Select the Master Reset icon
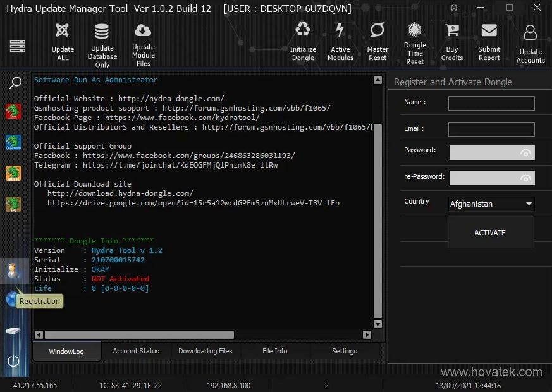The height and width of the screenshot is (392, 552). (x=377, y=41)
